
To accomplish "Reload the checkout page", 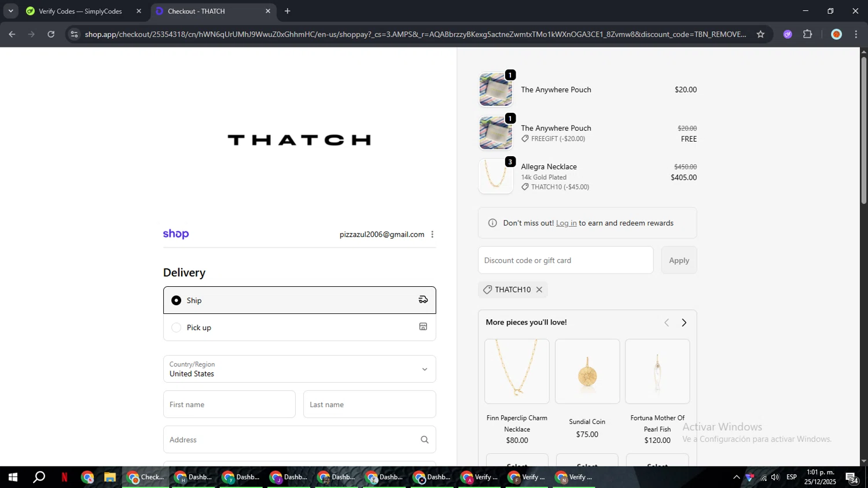I will pyautogui.click(x=51, y=34).
